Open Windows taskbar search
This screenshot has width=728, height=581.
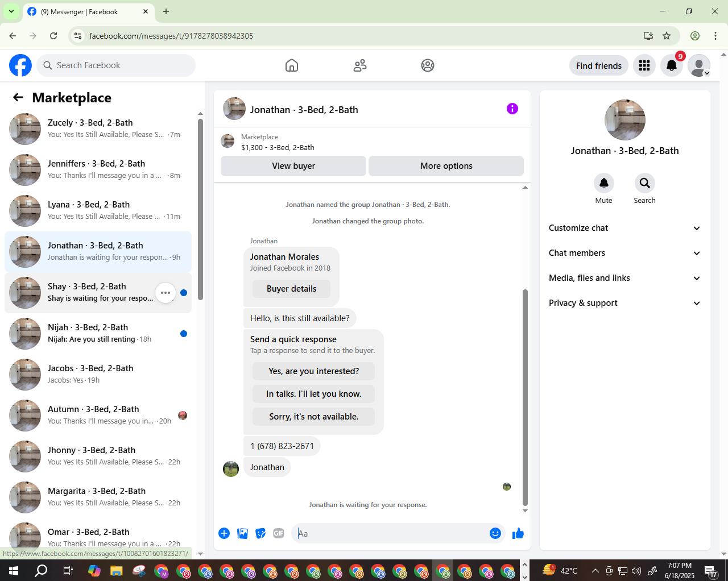point(41,570)
